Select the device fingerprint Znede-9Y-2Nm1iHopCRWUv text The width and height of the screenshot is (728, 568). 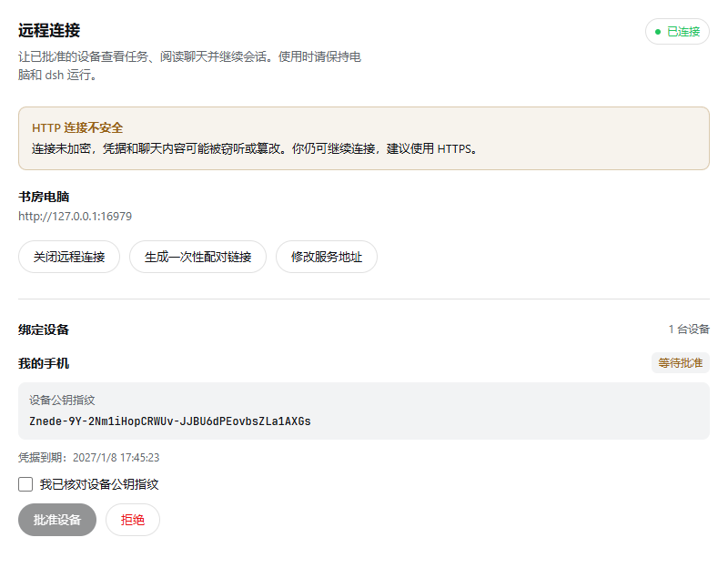(x=170, y=421)
